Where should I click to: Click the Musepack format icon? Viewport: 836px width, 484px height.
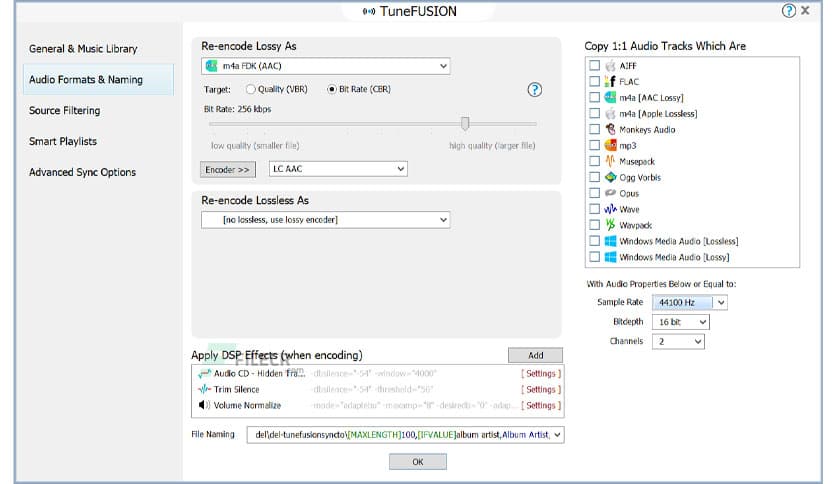coord(610,161)
